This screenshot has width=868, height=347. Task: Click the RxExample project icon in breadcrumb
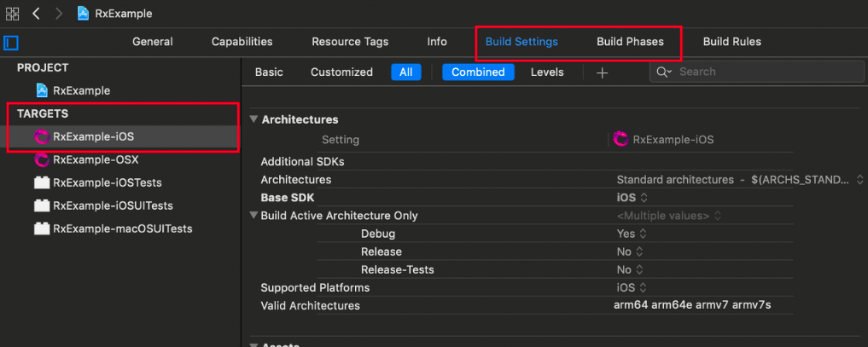84,14
